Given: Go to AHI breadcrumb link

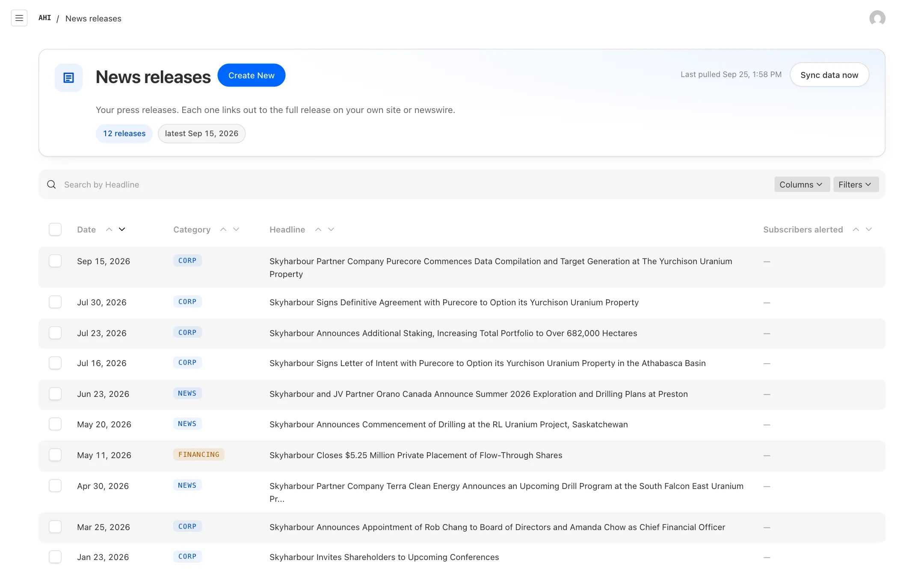Looking at the screenshot, I should click(44, 18).
